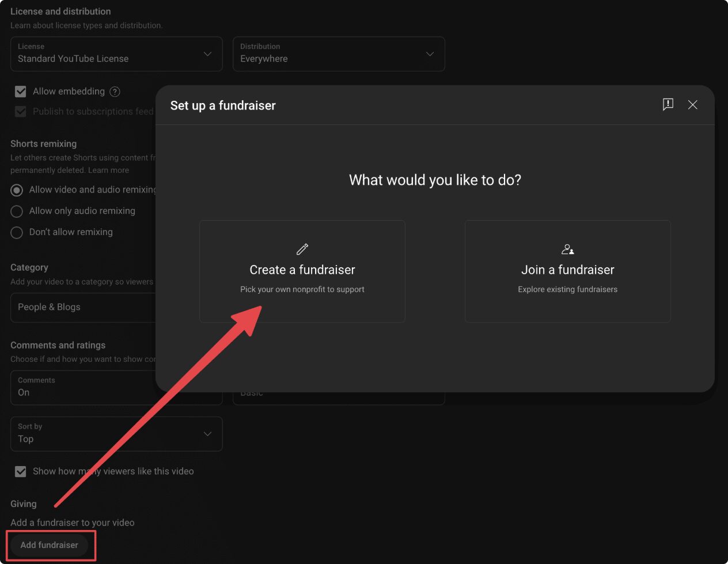Open the License dropdown
The height and width of the screenshot is (564, 728).
point(116,54)
